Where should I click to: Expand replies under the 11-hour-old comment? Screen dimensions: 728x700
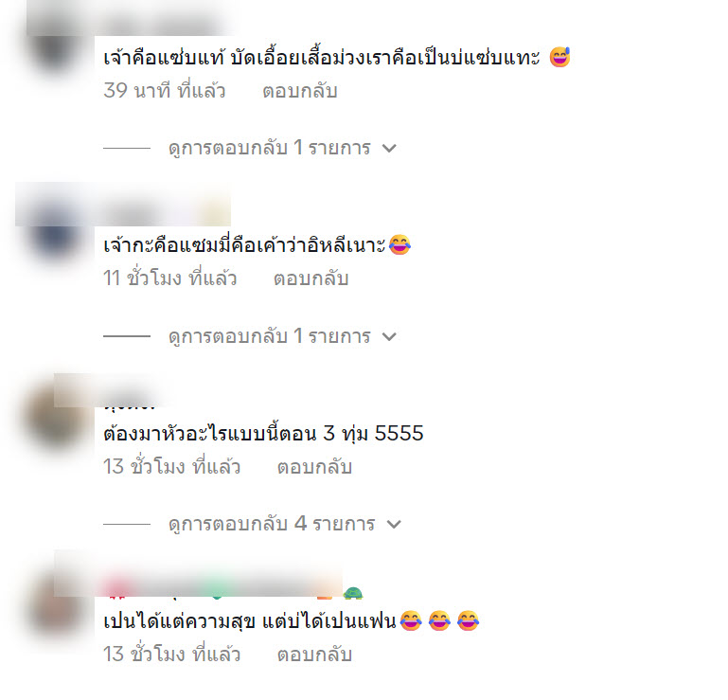(269, 336)
